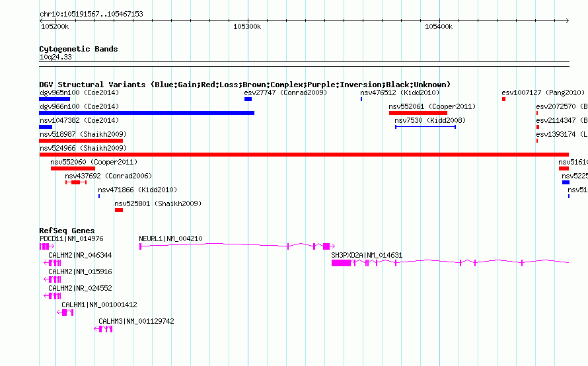
Task: Click nsv471866 (Kidd2010) label
Action: click(137, 190)
